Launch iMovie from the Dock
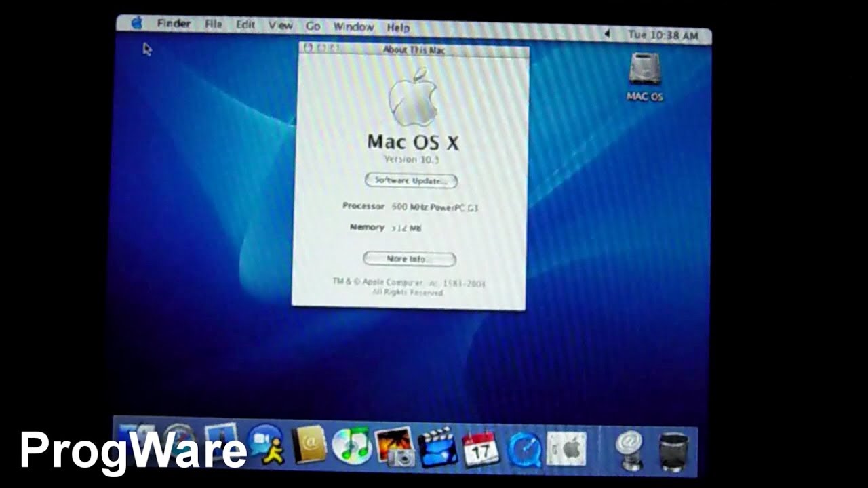Screen dimensions: 868x488 pos(437,447)
